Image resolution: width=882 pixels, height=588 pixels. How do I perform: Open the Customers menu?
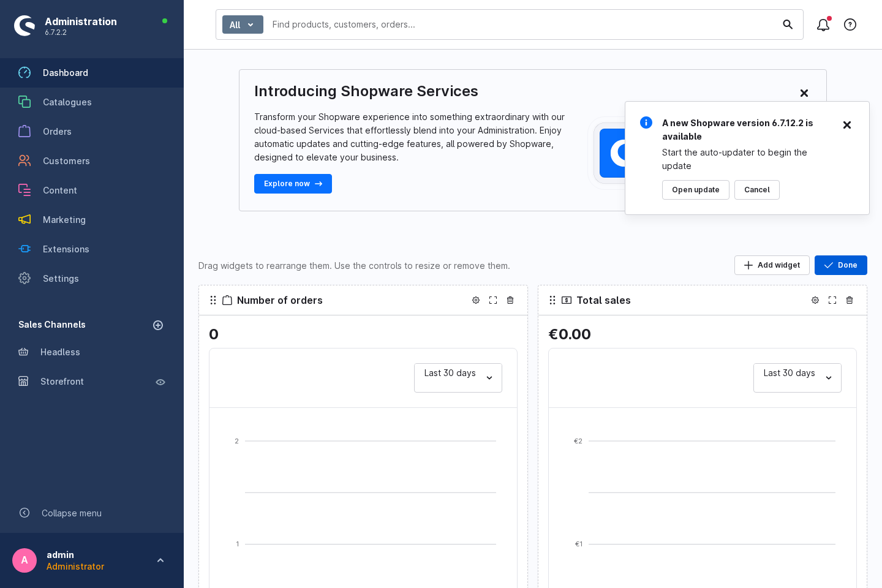(92, 161)
